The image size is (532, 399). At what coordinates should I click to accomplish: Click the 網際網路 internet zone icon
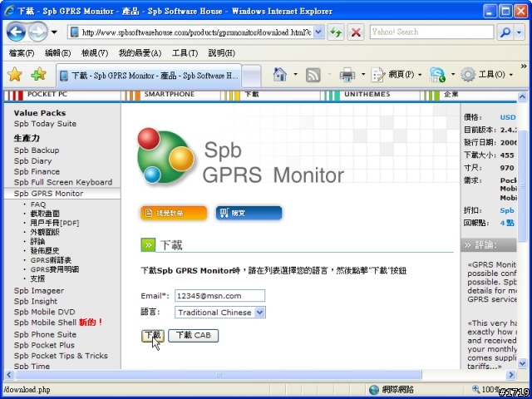point(374,390)
